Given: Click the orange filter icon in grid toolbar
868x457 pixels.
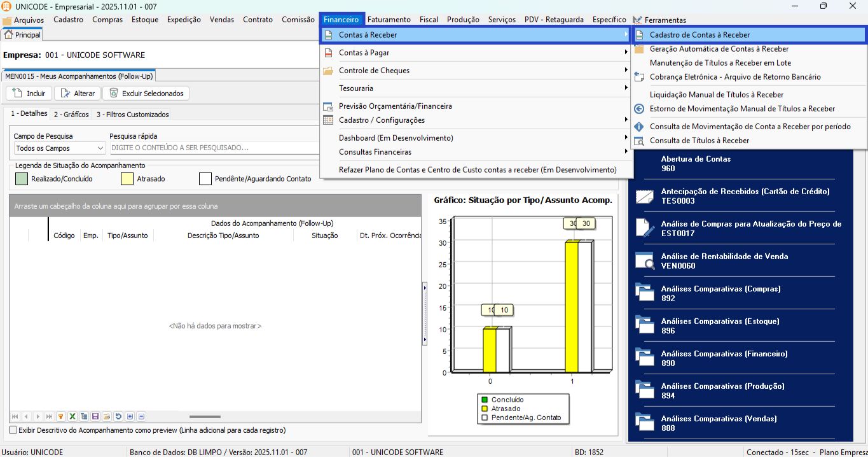Looking at the screenshot, I should [x=61, y=416].
